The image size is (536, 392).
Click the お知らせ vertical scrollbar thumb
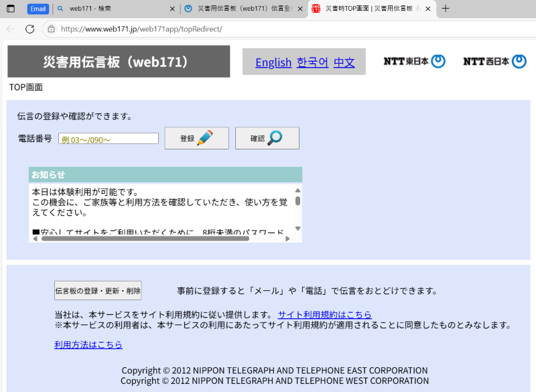[x=297, y=200]
